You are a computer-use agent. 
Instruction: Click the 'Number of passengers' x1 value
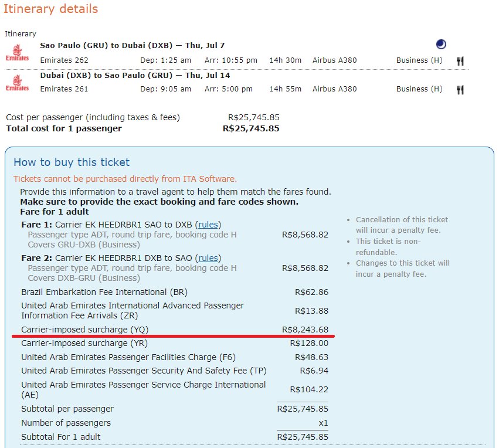323,423
